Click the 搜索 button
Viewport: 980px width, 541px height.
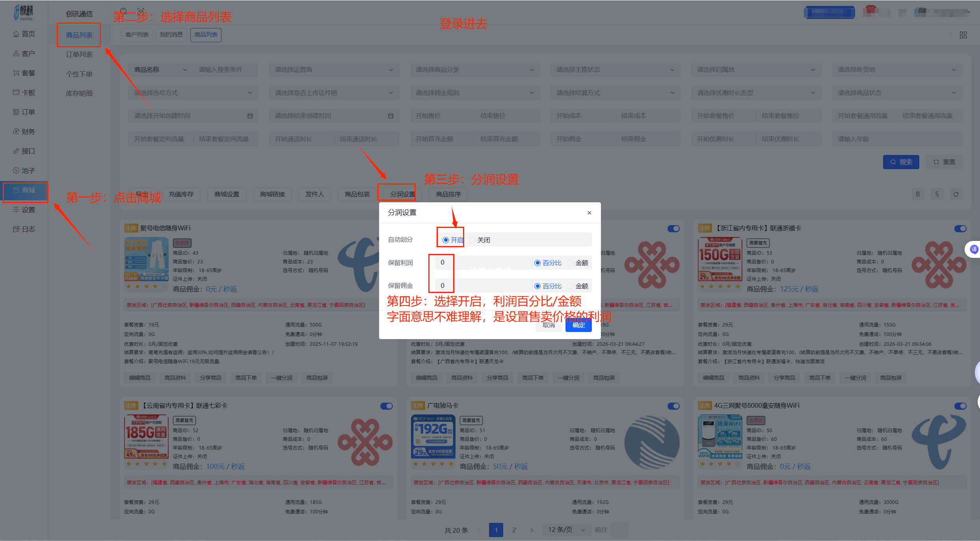pos(901,162)
